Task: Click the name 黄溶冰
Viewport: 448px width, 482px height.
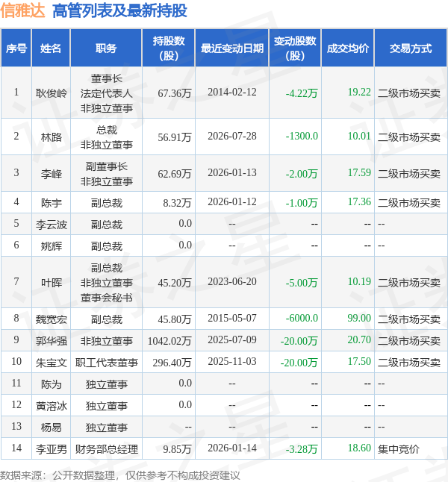Action: (x=51, y=406)
